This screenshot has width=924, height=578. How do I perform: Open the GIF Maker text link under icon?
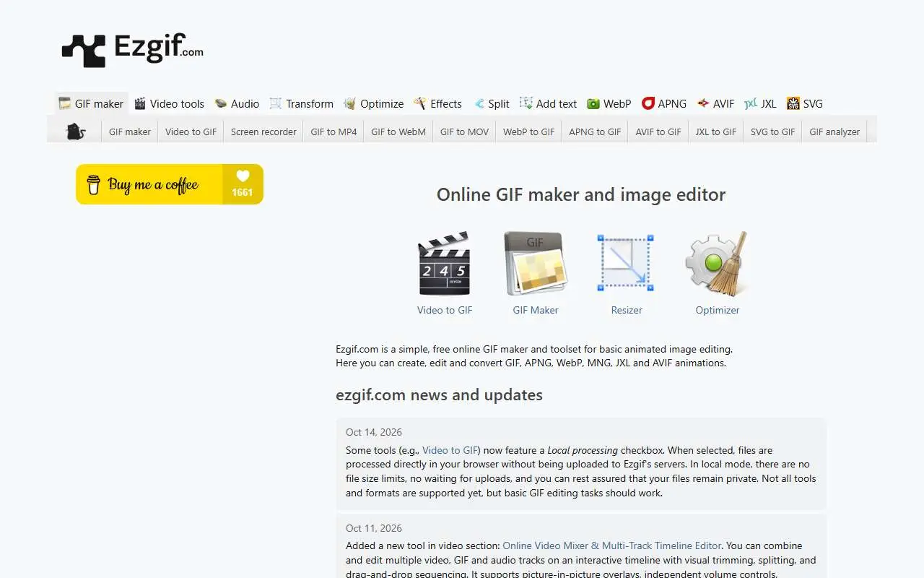tap(536, 310)
